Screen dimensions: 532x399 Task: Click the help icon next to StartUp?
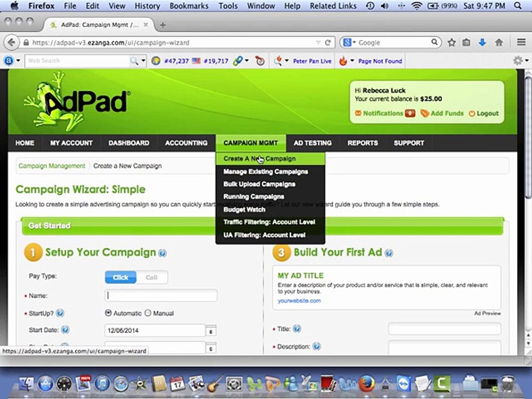point(60,313)
